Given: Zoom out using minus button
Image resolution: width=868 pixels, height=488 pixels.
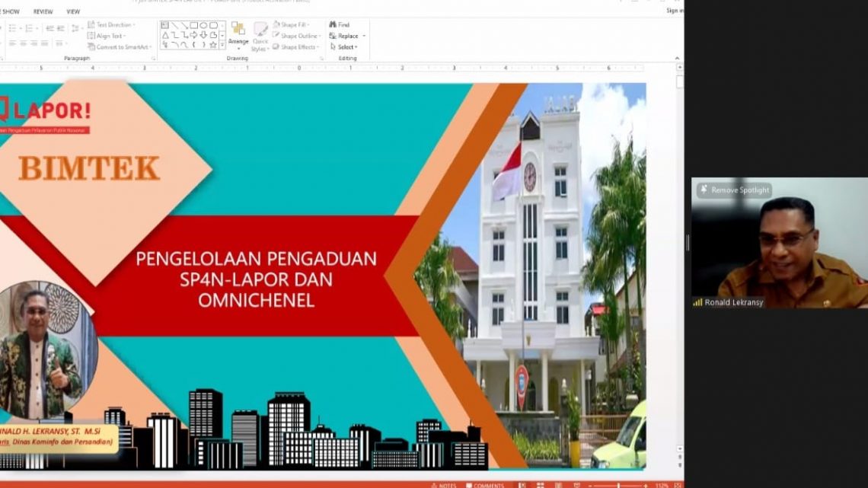Looking at the screenshot, I should (x=590, y=485).
